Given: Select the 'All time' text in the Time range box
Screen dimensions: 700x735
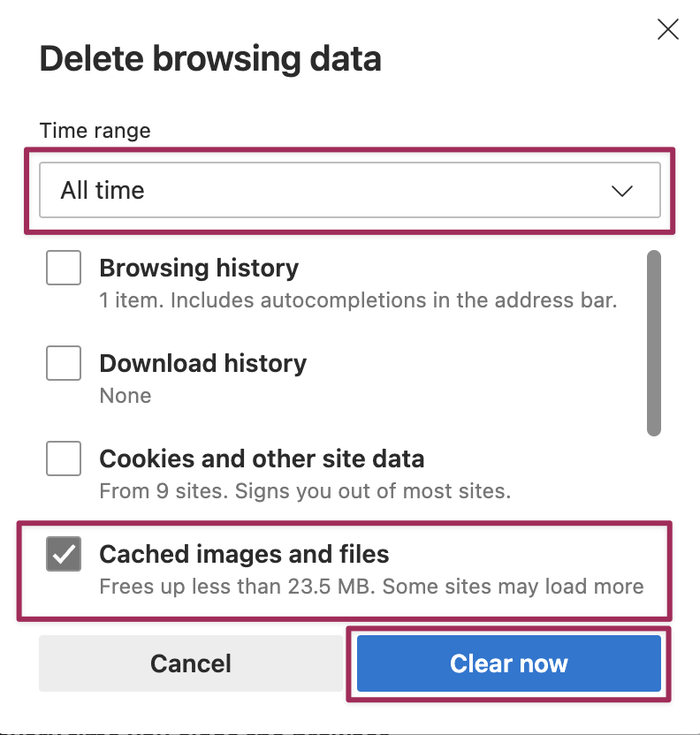Looking at the screenshot, I should (x=103, y=190).
